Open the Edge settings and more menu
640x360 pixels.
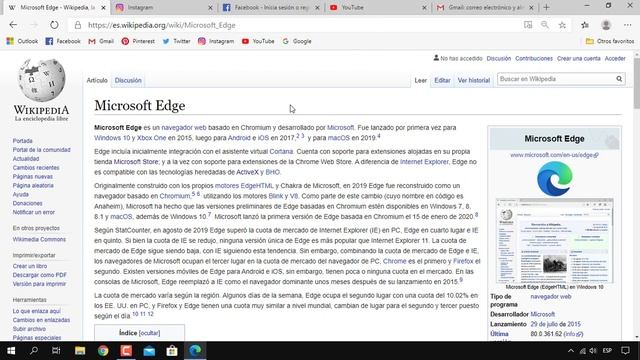(x=627, y=25)
